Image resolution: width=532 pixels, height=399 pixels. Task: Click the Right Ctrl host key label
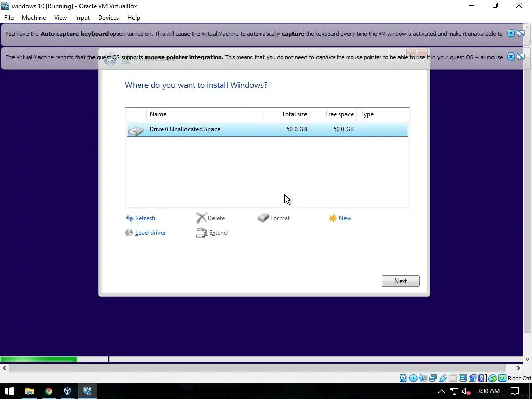point(519,378)
